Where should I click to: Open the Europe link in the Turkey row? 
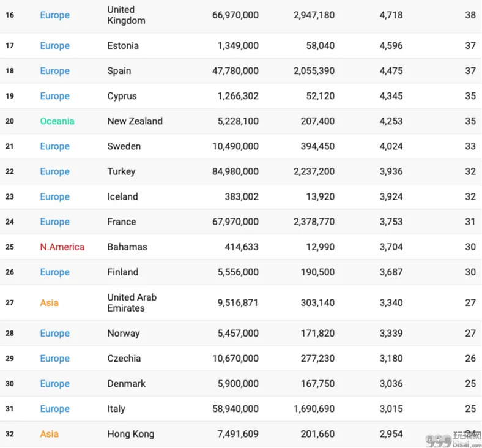tap(54, 171)
